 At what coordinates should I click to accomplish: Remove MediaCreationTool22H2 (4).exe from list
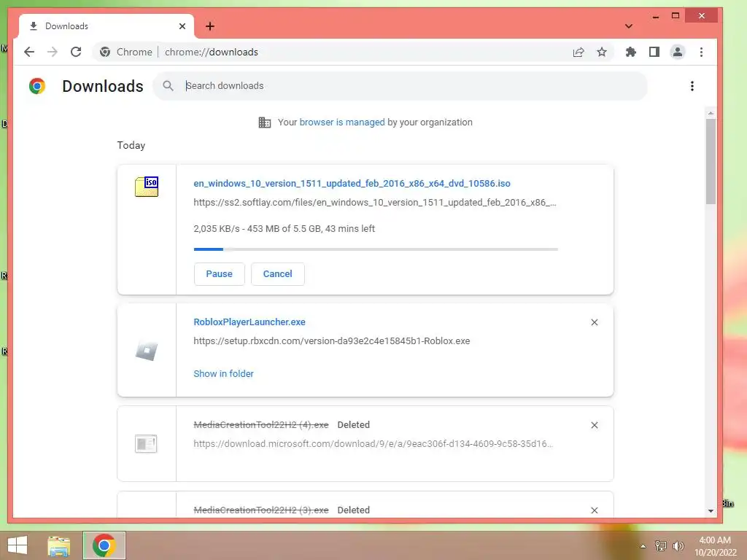coord(594,425)
